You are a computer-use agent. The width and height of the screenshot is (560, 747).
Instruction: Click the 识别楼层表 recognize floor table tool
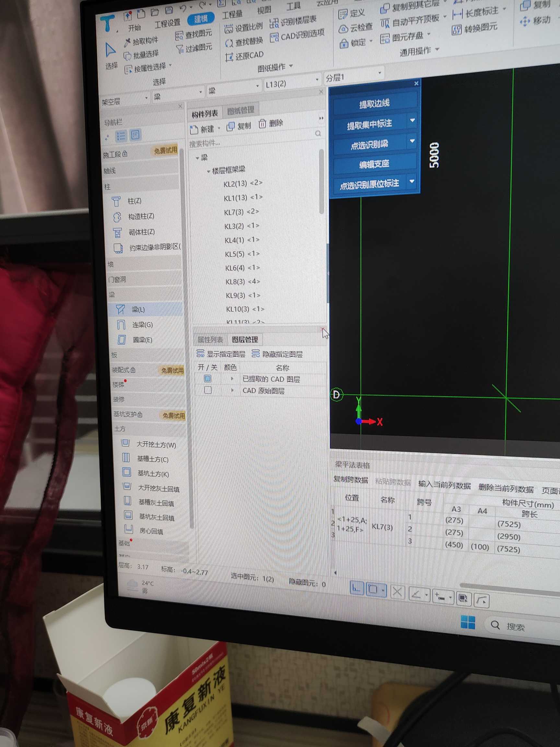tap(293, 21)
